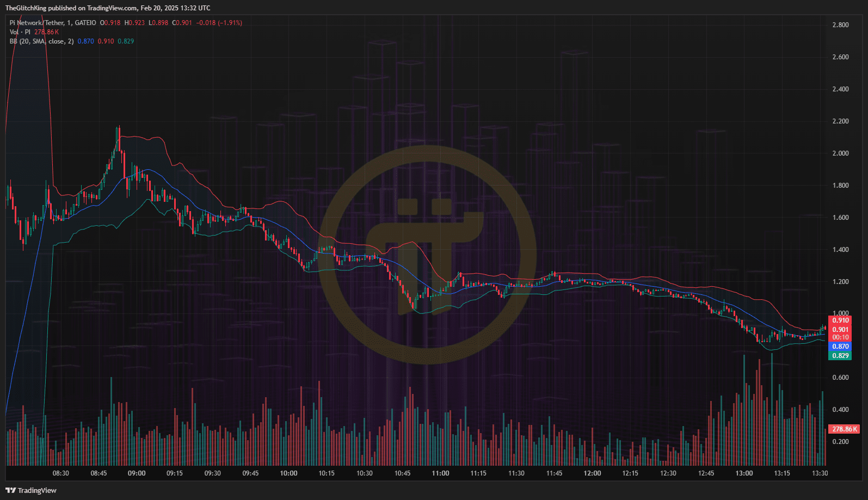
Task: Click the 11:30 time axis label
Action: 516,473
